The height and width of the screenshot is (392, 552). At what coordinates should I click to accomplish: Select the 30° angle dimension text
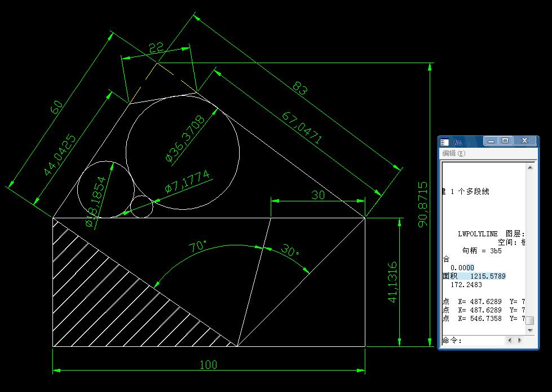[290, 250]
